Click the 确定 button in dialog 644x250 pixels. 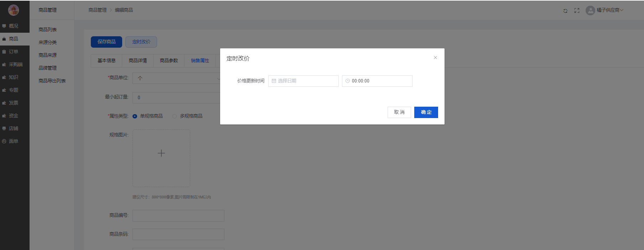pyautogui.click(x=426, y=112)
